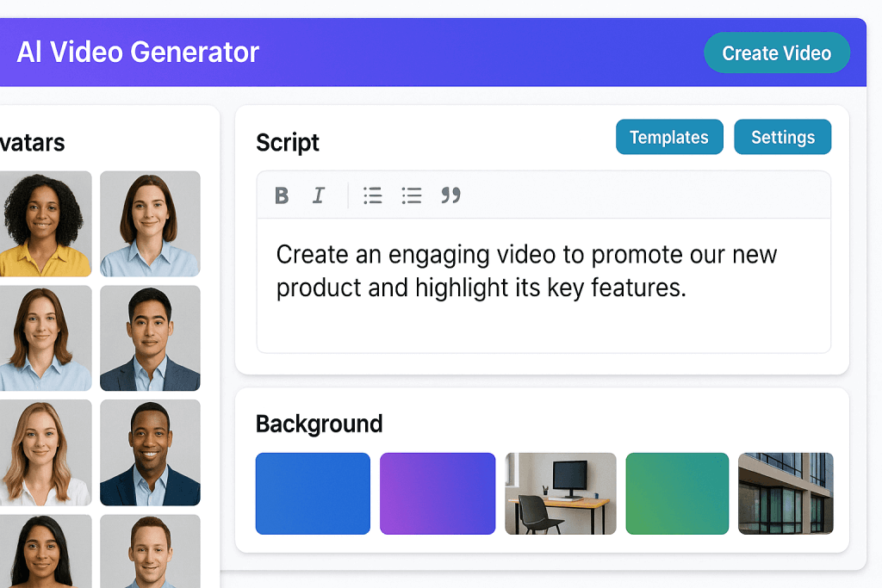This screenshot has width=882, height=588.
Task: Select the avatar with short brown hair and blue shirt
Action: 150,224
